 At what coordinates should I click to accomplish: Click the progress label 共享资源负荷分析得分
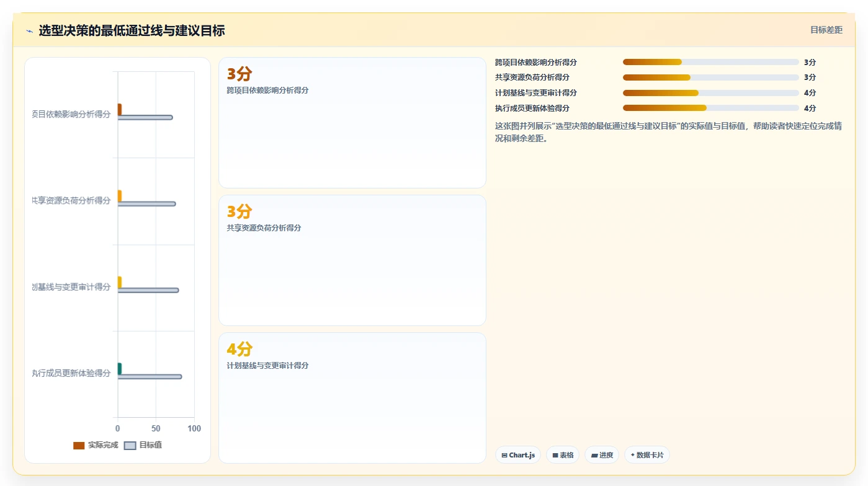(x=532, y=77)
